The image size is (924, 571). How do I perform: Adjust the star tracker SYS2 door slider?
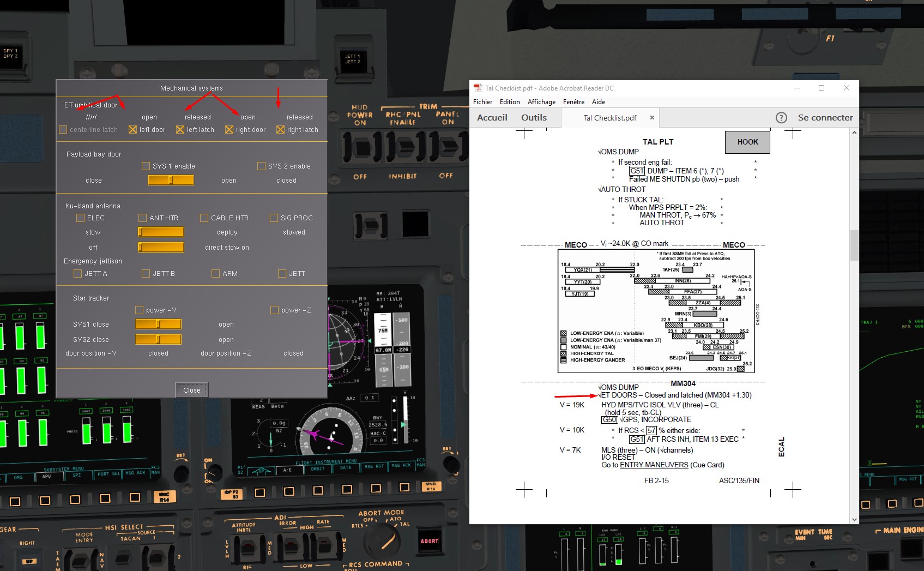point(158,339)
